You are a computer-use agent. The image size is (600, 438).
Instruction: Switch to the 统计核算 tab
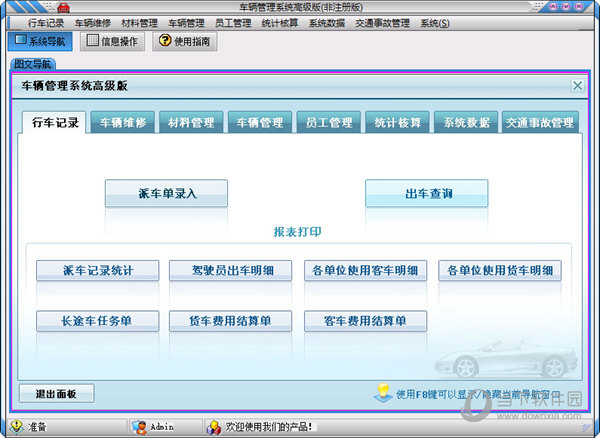click(x=397, y=123)
